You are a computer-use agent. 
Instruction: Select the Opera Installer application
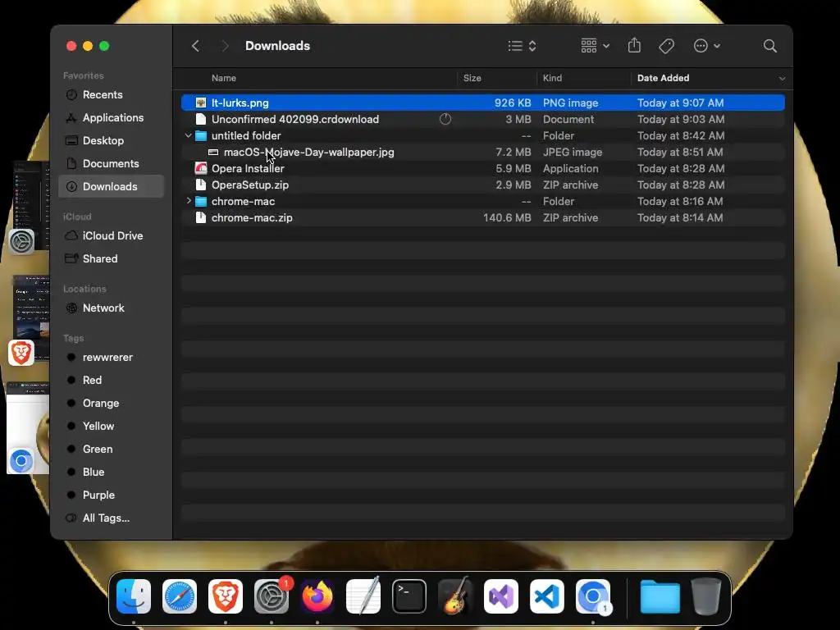coord(482,169)
